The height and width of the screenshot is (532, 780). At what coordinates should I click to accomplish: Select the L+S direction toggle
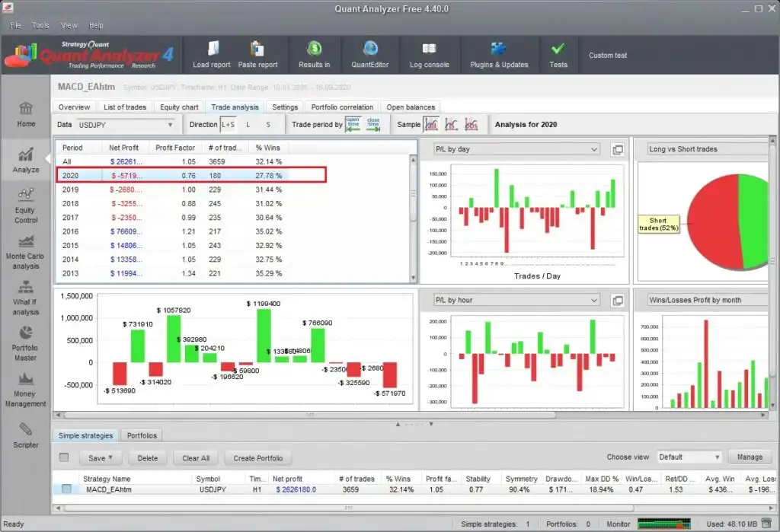[x=228, y=125]
